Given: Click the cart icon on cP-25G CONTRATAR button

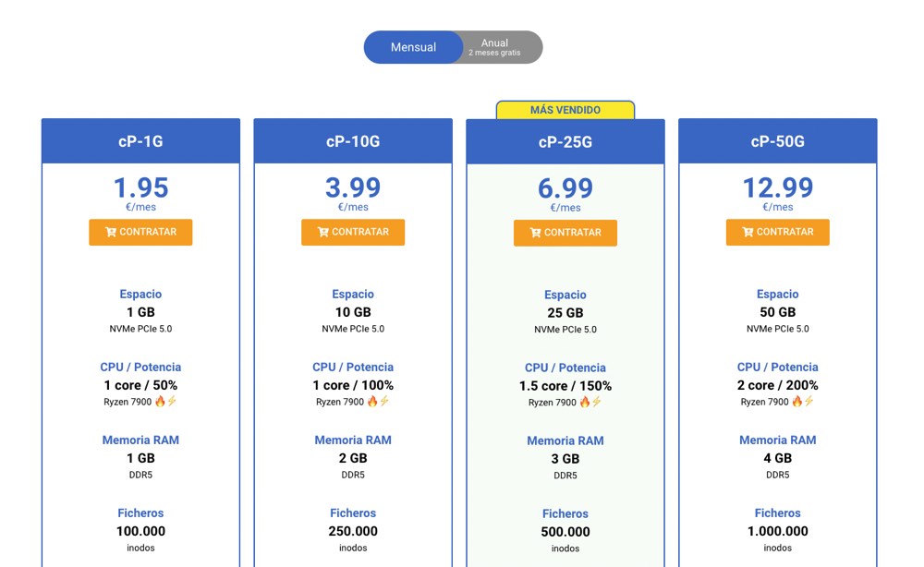Looking at the screenshot, I should (x=536, y=233).
